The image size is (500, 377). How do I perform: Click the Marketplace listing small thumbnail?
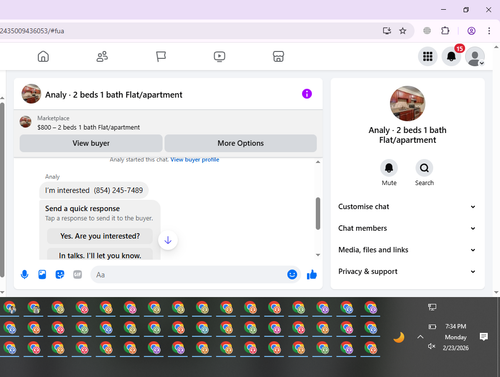pyautogui.click(x=25, y=122)
